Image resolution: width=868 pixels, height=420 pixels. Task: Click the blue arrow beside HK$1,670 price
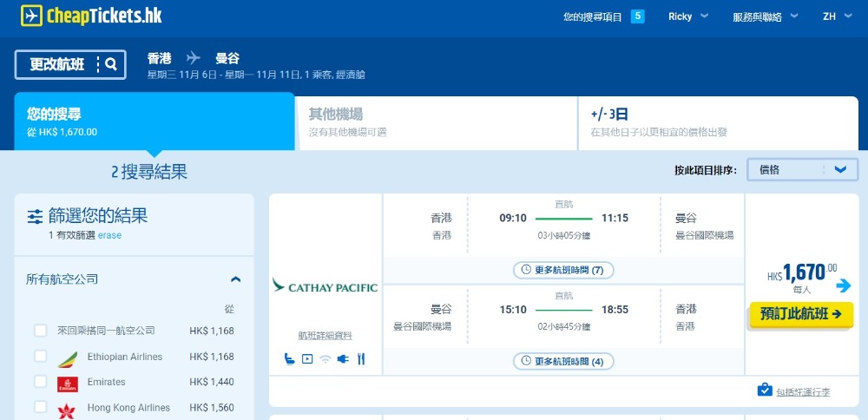pos(844,285)
